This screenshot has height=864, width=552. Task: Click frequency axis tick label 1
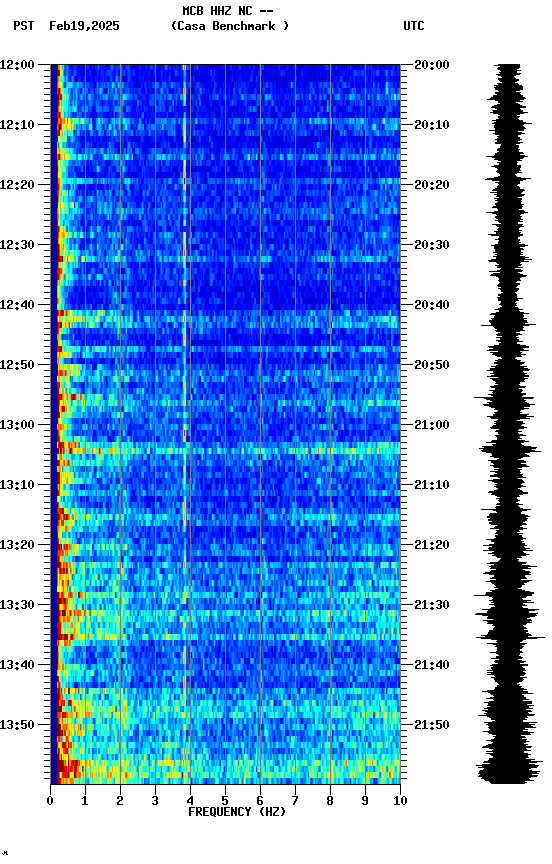[x=85, y=801]
